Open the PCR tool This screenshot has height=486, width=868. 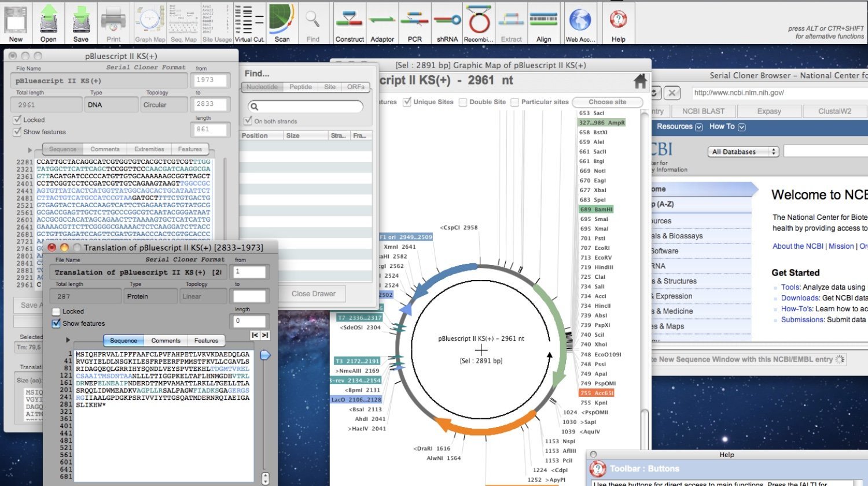coord(414,23)
